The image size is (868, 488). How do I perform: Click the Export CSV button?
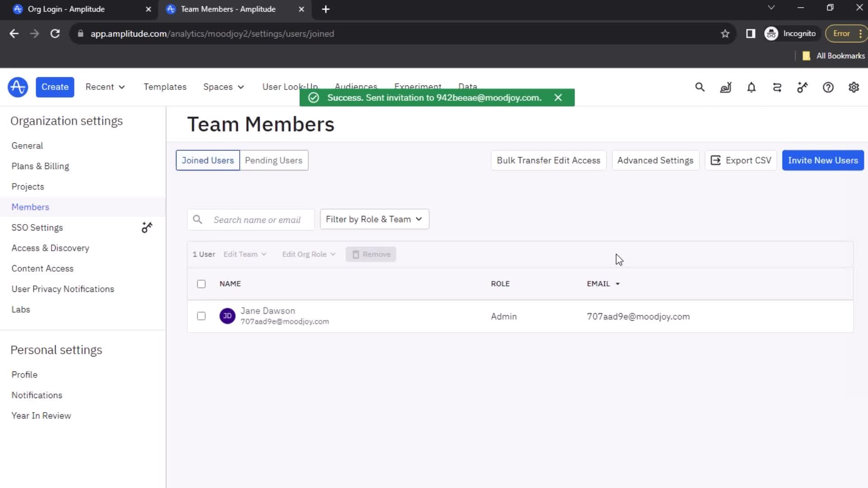click(741, 160)
